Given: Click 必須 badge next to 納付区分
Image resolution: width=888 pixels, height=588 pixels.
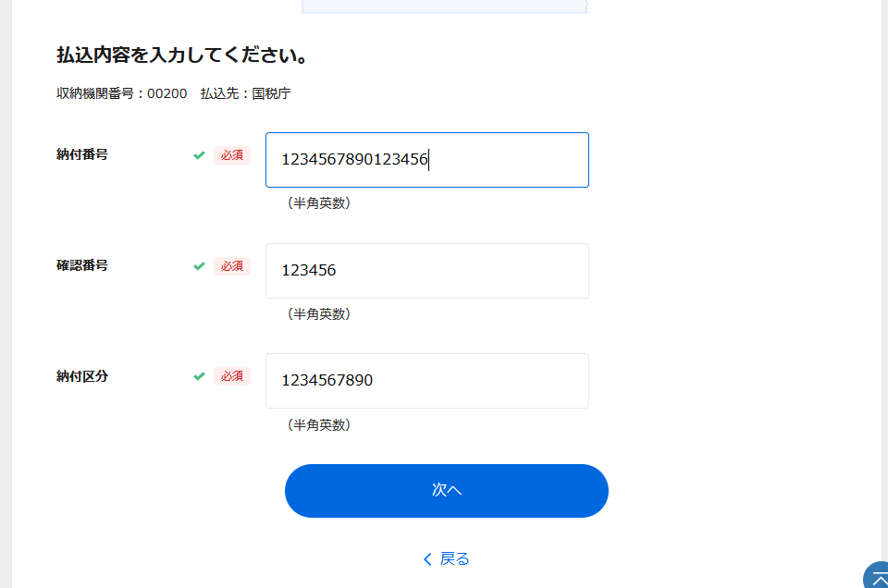Looking at the screenshot, I should click(x=231, y=376).
